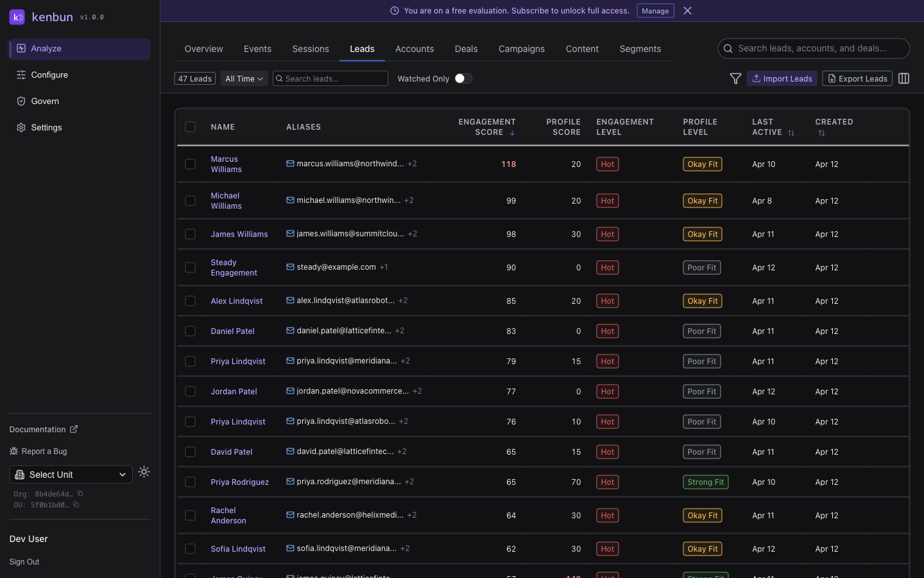The height and width of the screenshot is (578, 924).
Task: Check the Jordan Patel row checkbox
Action: [191, 392]
